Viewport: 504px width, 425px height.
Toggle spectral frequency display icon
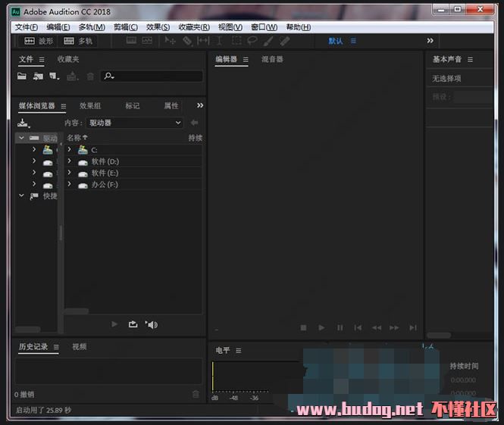pos(131,40)
